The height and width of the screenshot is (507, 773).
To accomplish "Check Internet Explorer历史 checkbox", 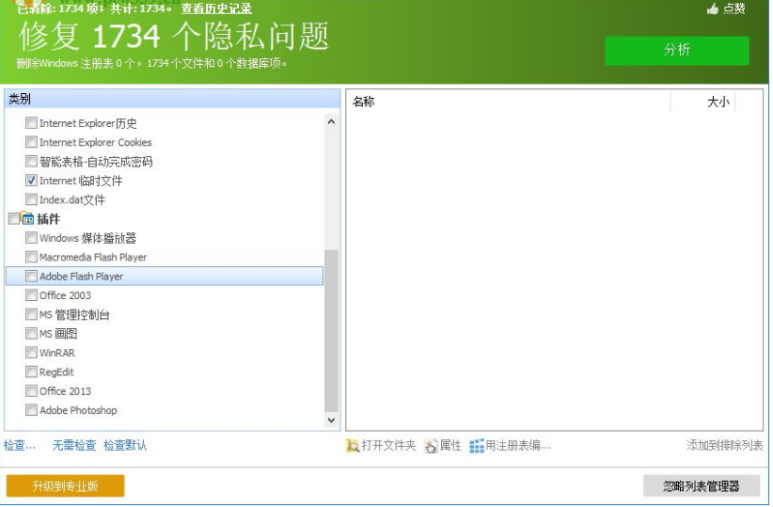I will (x=31, y=122).
